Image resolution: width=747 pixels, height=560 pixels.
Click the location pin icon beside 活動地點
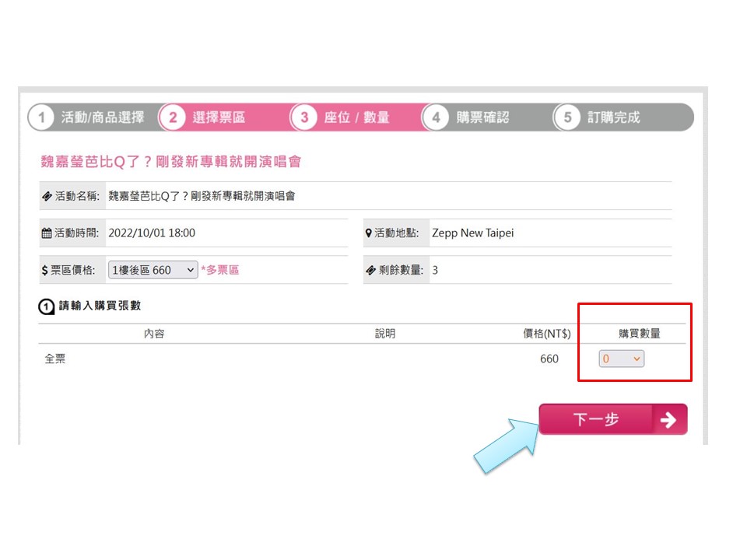tap(368, 233)
